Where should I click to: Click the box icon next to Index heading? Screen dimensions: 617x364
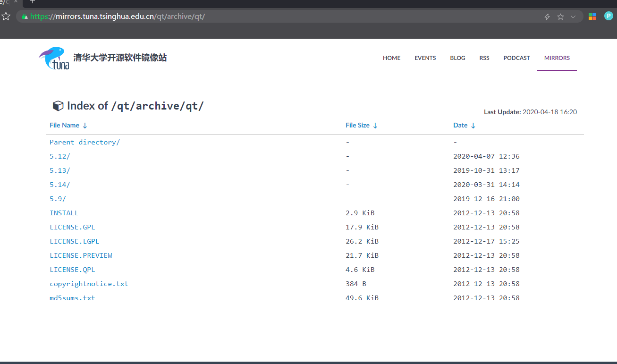click(58, 106)
